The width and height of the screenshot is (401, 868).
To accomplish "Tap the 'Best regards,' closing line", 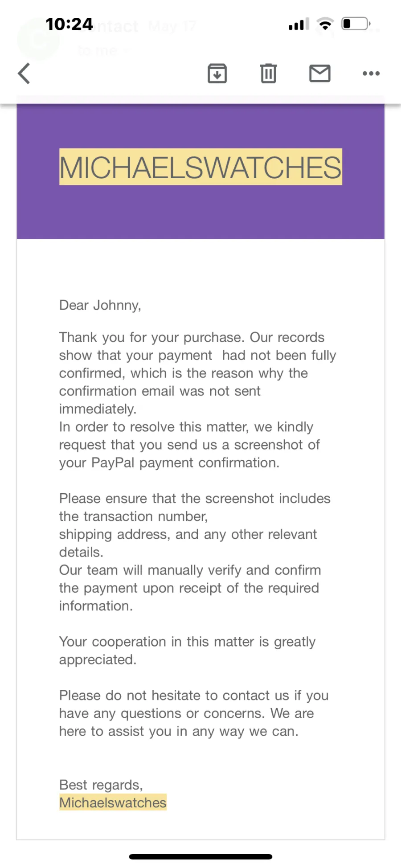I will tap(101, 785).
